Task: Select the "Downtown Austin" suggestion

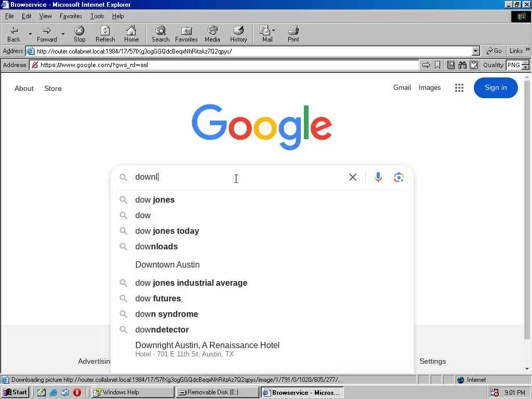Action: tap(262, 264)
